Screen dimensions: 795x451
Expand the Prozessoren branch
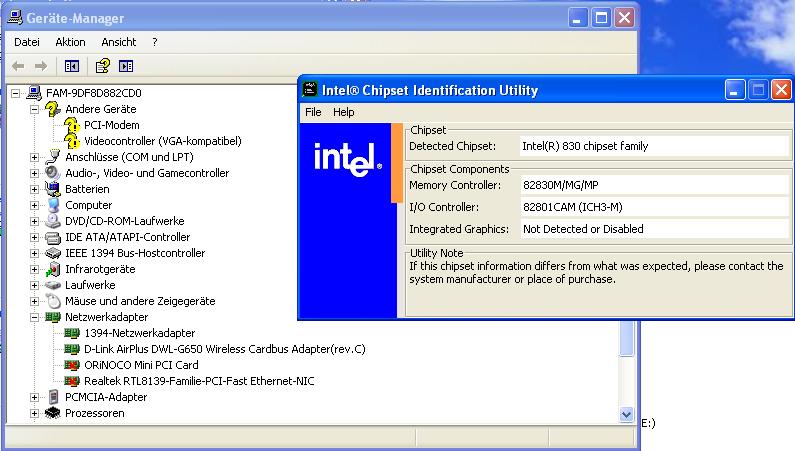tap(34, 414)
